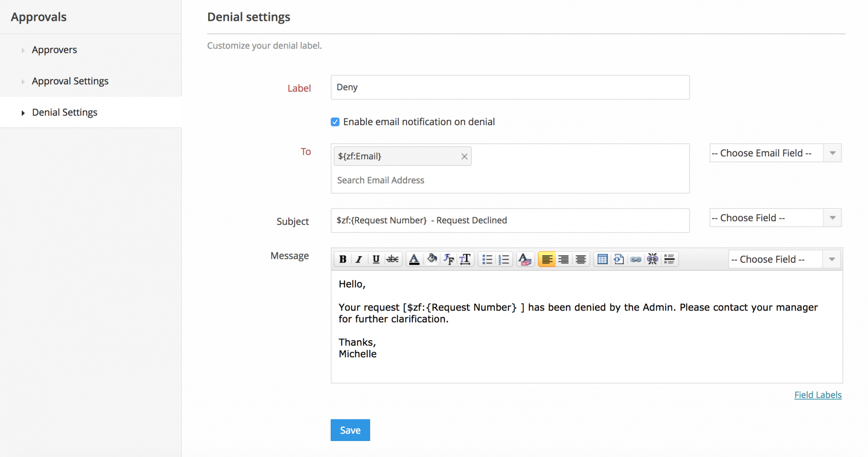Apply italic formatting in message toolbar
Screen dimensions: 868x457
coord(359,259)
